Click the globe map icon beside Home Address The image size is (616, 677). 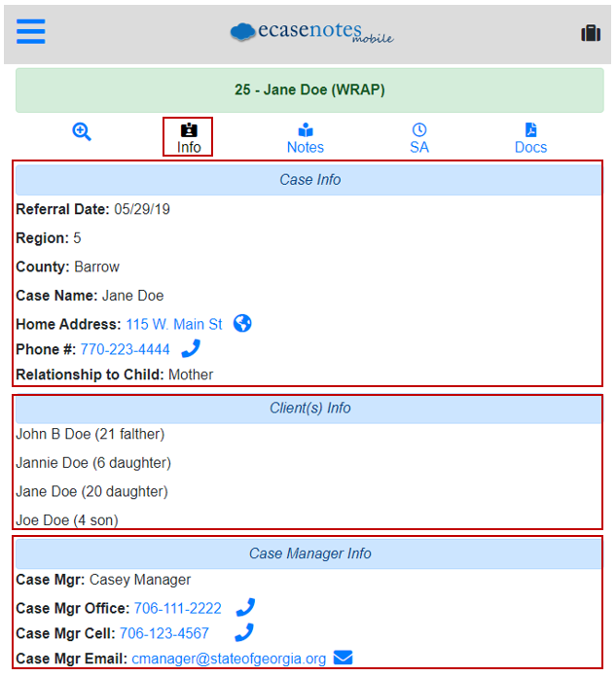(242, 323)
